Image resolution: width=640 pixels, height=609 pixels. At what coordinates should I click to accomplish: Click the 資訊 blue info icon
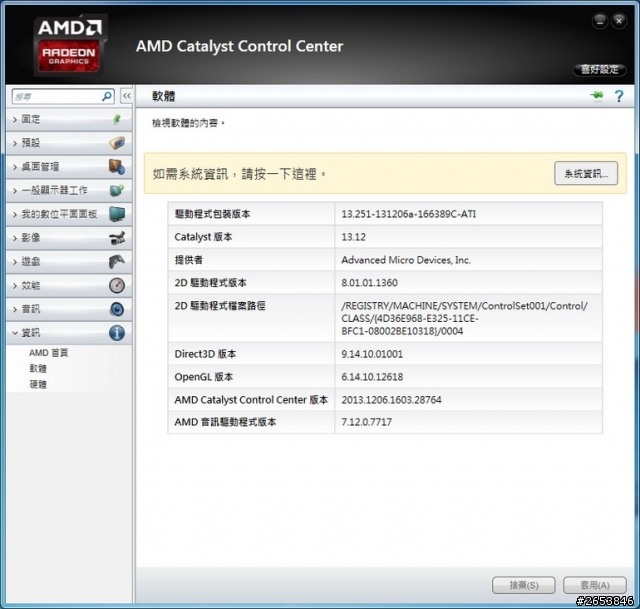[x=117, y=333]
